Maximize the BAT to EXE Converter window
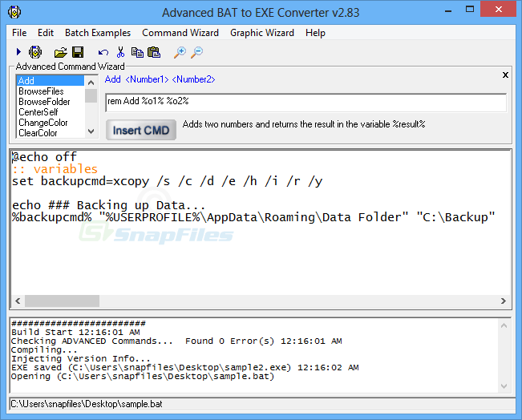Screen dimensions: 522x420 [470, 10]
